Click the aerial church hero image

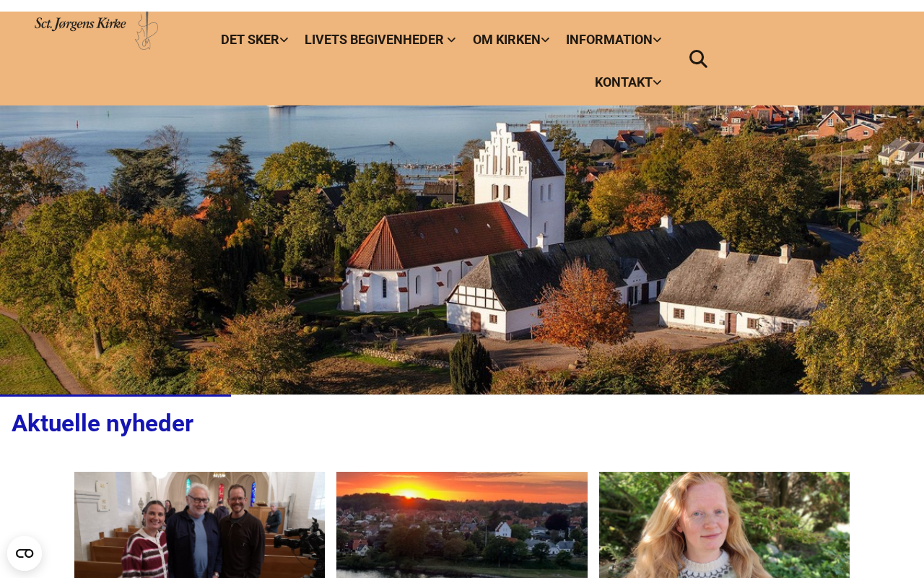(x=462, y=250)
